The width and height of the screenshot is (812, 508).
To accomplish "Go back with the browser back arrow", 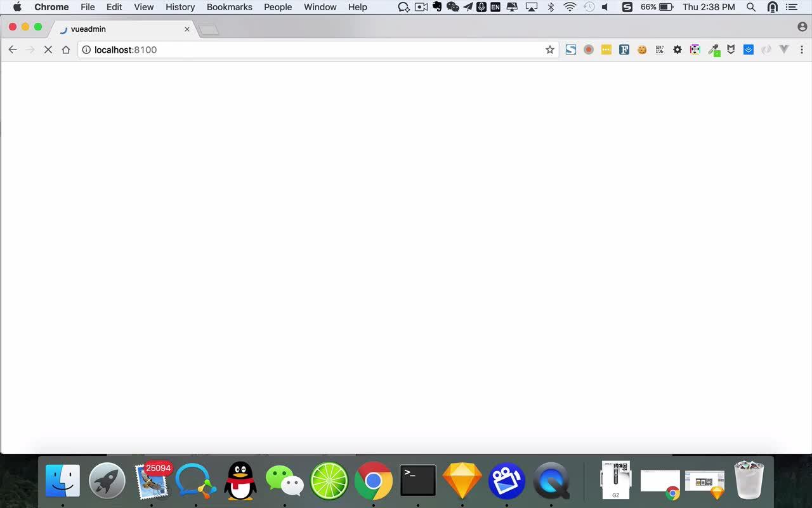I will [13, 50].
